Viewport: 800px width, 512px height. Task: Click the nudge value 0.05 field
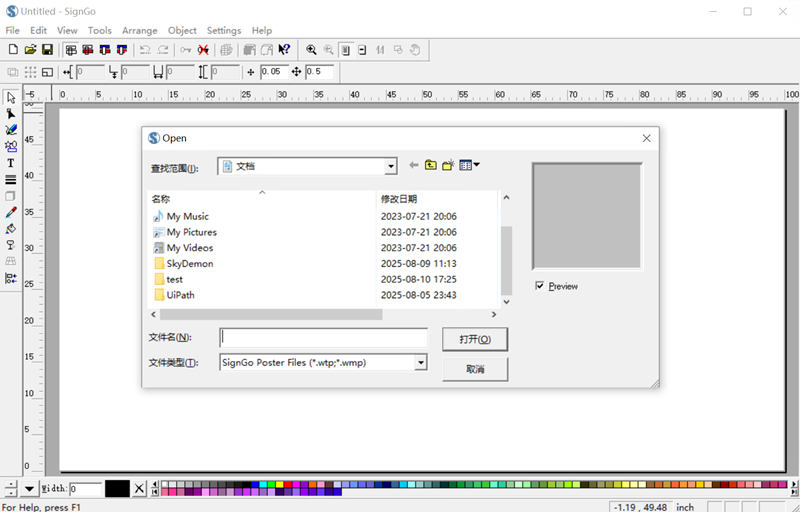pyautogui.click(x=273, y=72)
